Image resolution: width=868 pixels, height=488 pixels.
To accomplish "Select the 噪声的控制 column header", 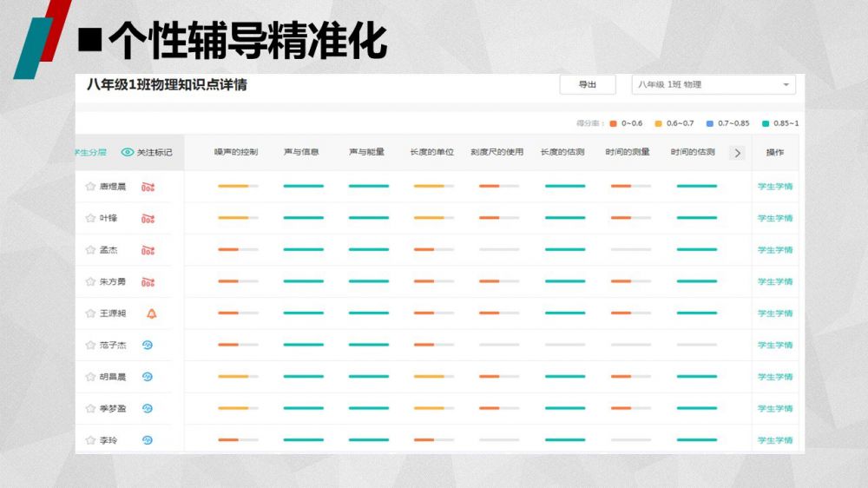I will click(236, 152).
